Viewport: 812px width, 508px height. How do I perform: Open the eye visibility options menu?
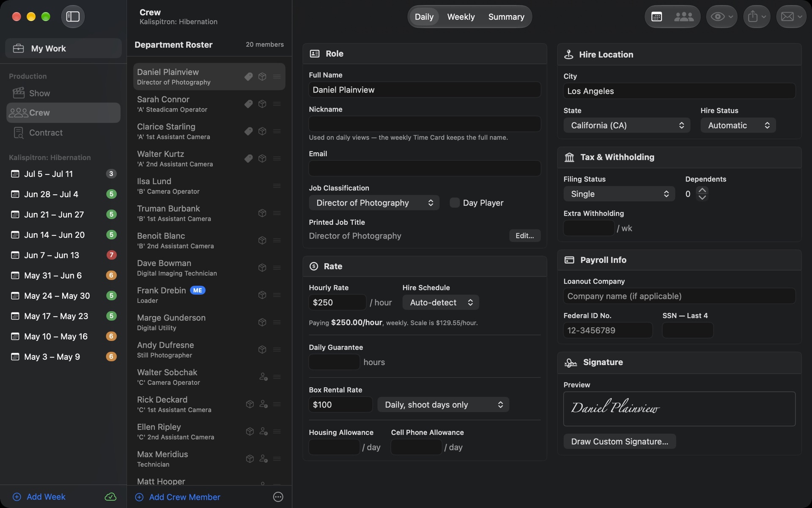tap(721, 17)
